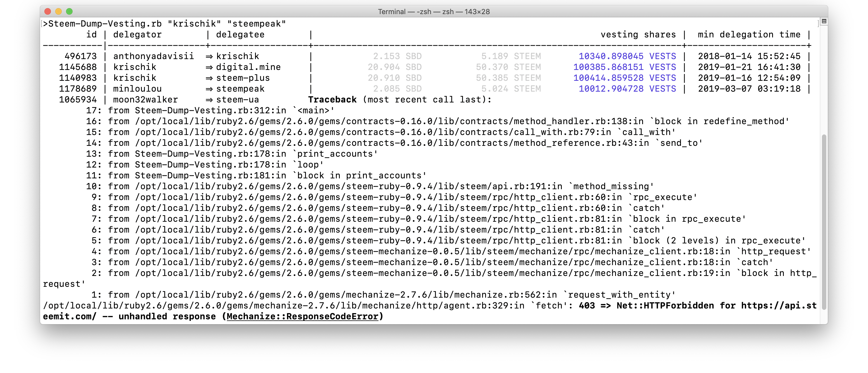Click value 10012.904728 VESTS

pyautogui.click(x=627, y=89)
